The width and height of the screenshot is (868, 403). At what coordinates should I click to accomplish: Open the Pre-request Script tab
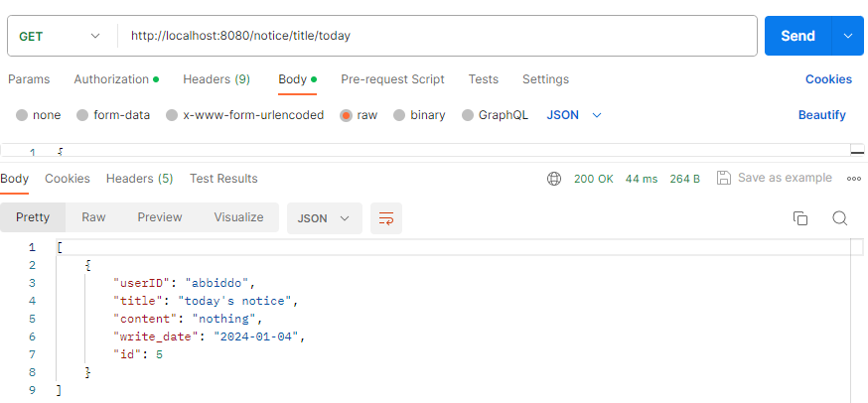tap(392, 79)
